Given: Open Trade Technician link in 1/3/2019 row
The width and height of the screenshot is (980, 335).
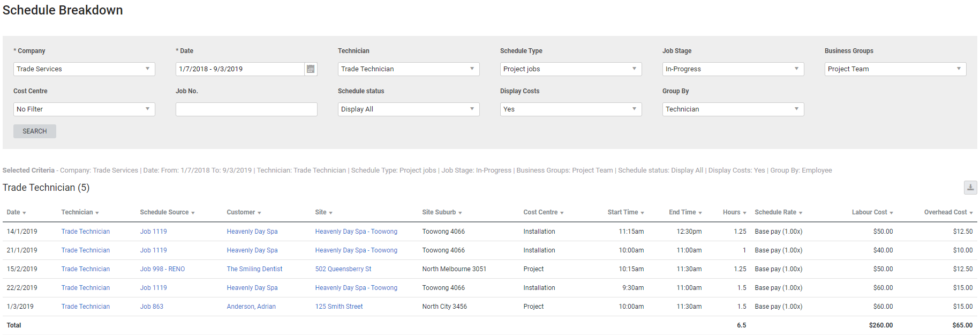Looking at the screenshot, I should 86,307.
